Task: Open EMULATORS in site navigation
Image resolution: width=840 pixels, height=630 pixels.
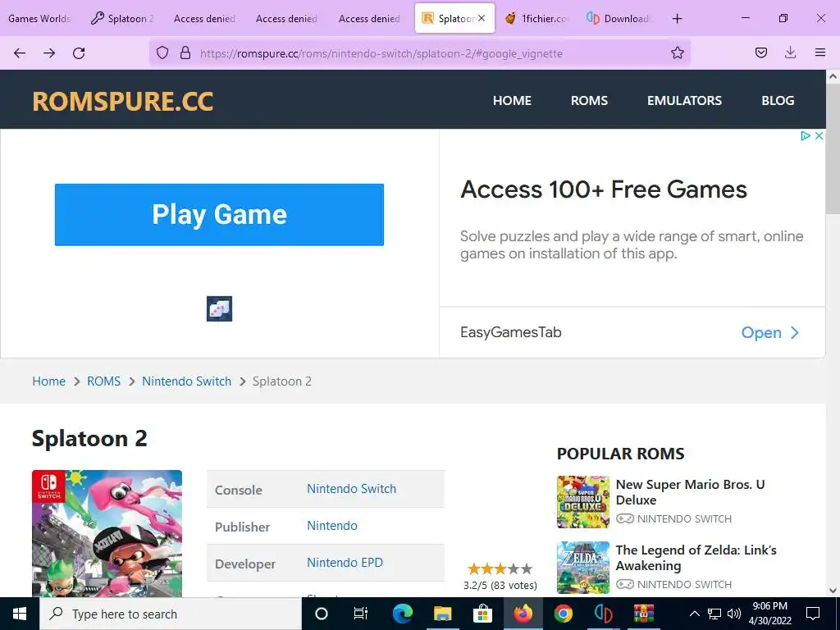Action: 684,100
